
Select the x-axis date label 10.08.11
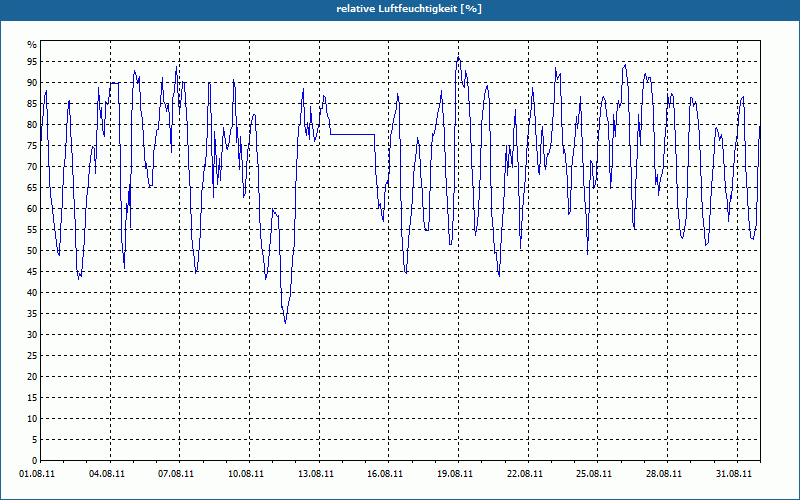coord(246,474)
